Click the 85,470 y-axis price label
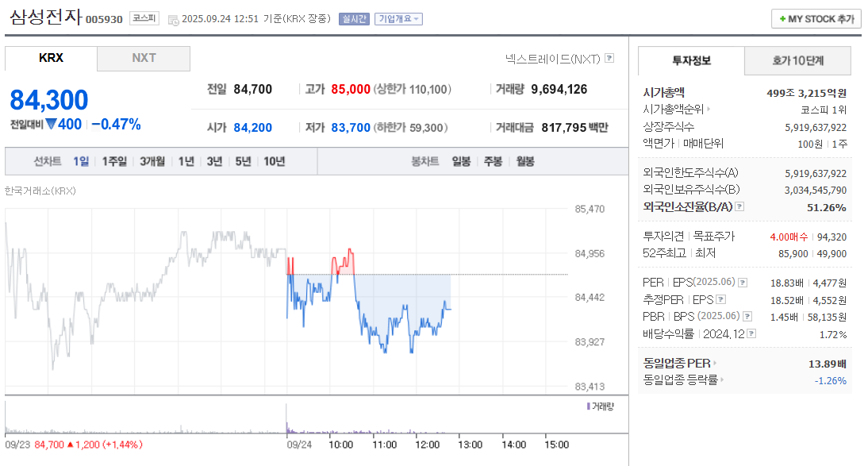The width and height of the screenshot is (868, 466). pyautogui.click(x=590, y=209)
